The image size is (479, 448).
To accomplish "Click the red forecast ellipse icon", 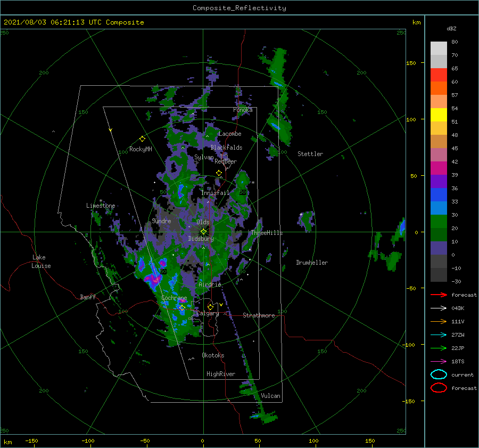I will point(439,388).
